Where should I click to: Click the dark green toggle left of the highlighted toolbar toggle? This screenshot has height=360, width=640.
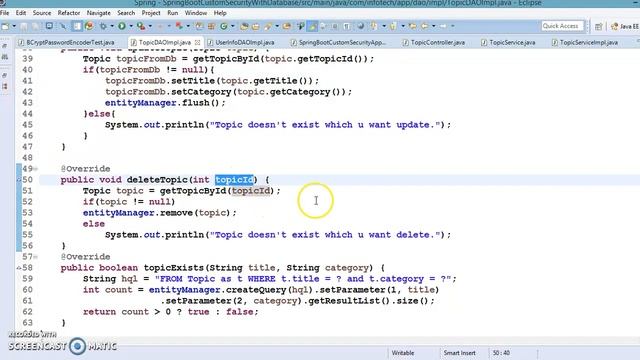pyautogui.click(x=300, y=26)
